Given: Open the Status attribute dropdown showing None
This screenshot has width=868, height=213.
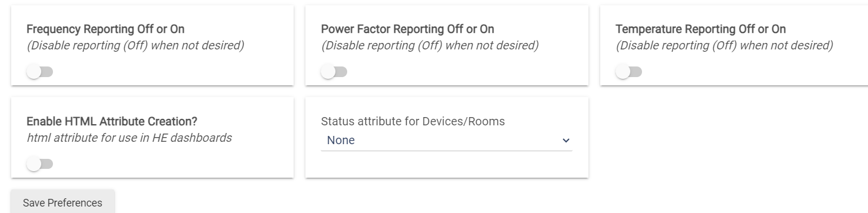Looking at the screenshot, I should (x=446, y=141).
